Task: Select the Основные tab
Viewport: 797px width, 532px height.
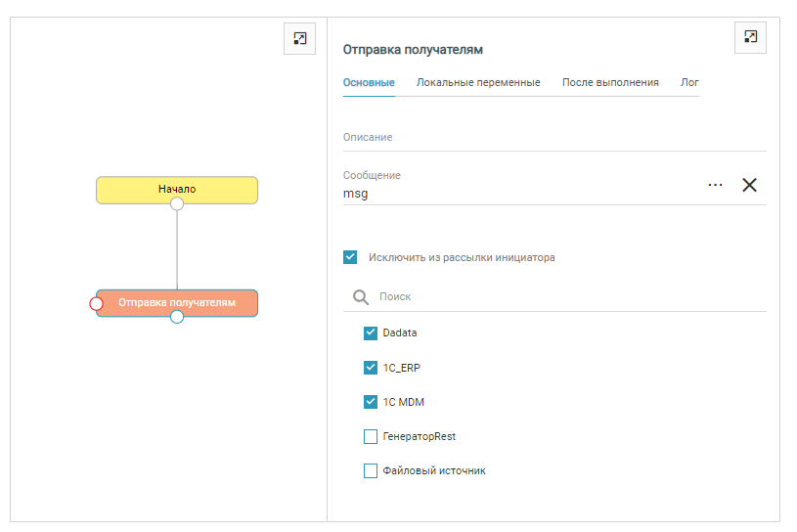Action: (x=369, y=83)
